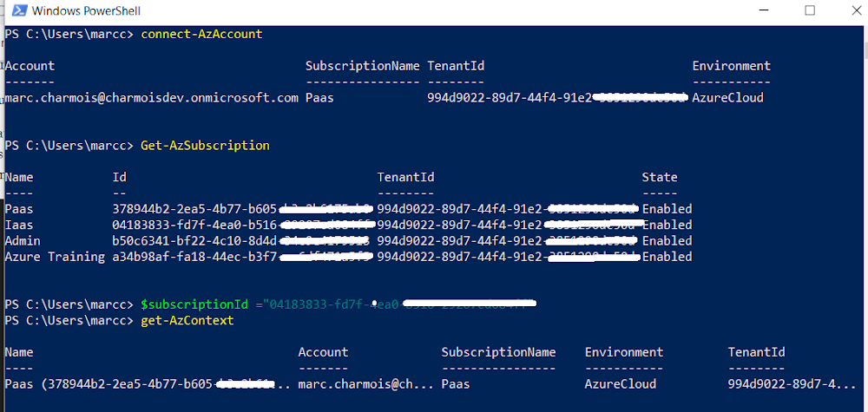The height and width of the screenshot is (412, 868).
Task: Click the SubscriptionName header in first table
Action: 363,66
